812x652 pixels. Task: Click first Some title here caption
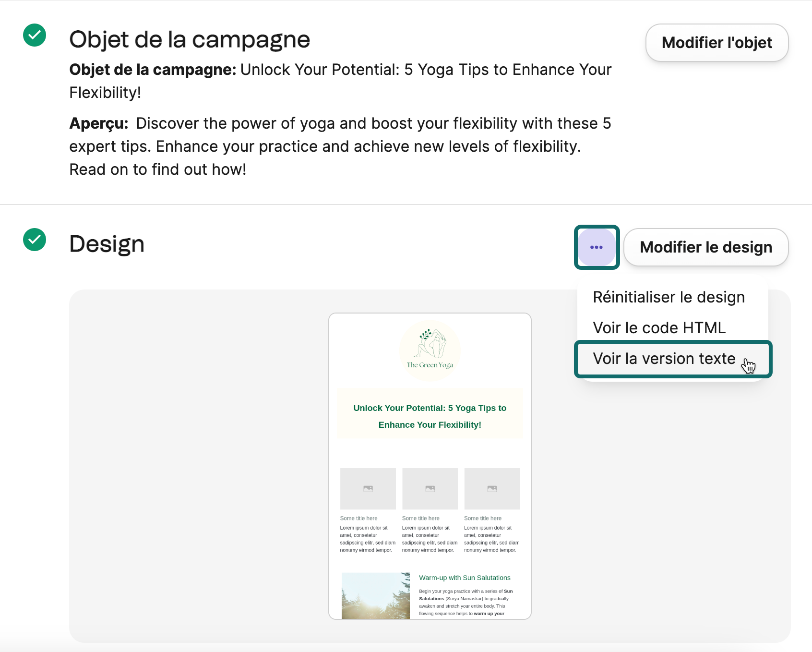358,518
